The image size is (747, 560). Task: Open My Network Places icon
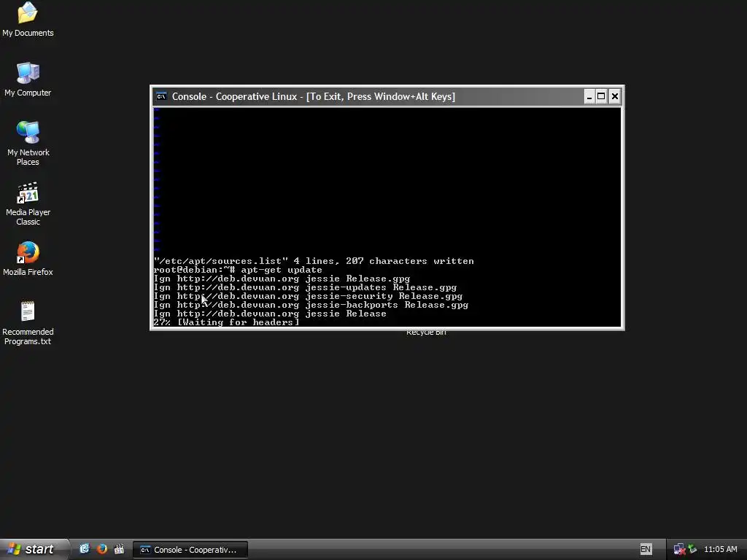[x=28, y=143]
